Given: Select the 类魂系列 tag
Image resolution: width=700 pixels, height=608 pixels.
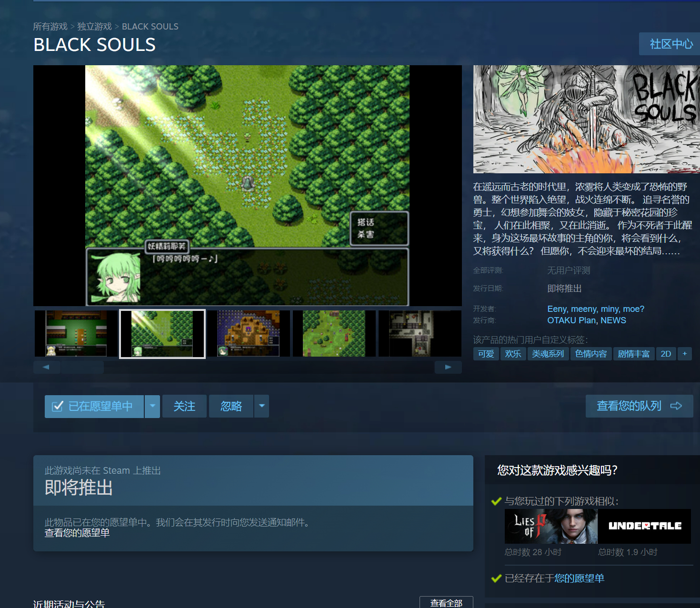Looking at the screenshot, I should (548, 354).
